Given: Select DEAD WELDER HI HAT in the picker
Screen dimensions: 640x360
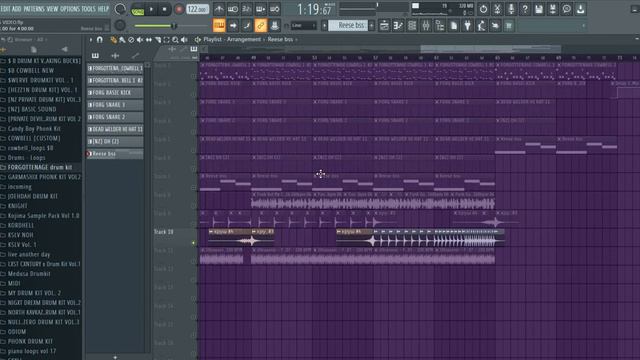Looking at the screenshot, I should click(x=115, y=129).
